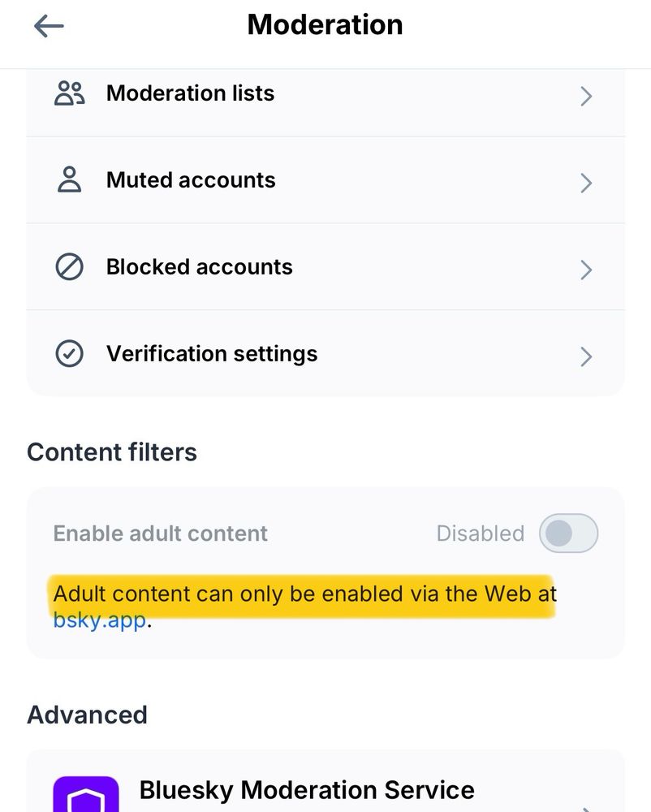
Task: Tap the Disabled toggle under Content filters
Action: tap(567, 533)
